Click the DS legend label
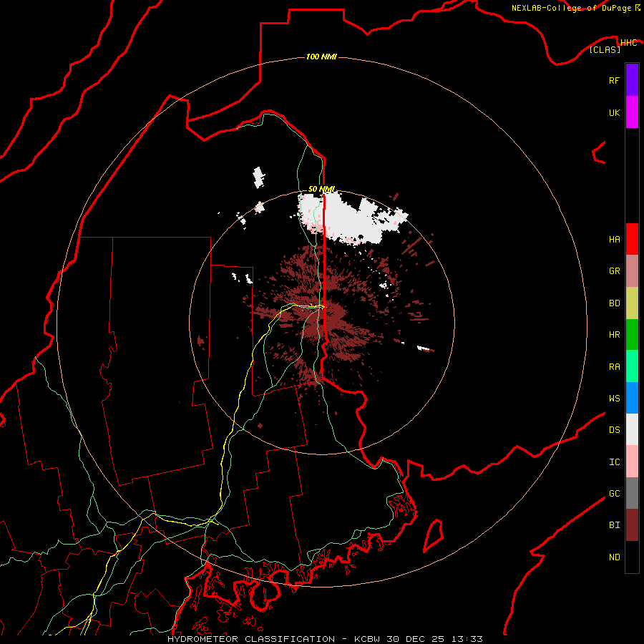 [x=614, y=430]
